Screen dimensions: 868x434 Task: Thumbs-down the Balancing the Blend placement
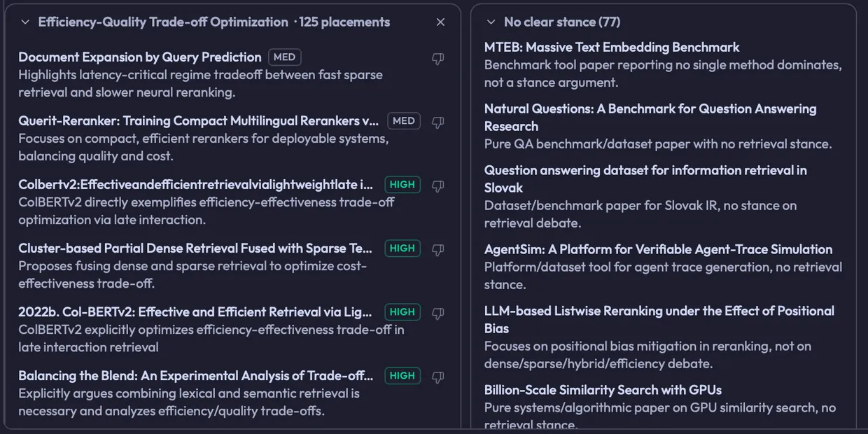click(x=438, y=378)
